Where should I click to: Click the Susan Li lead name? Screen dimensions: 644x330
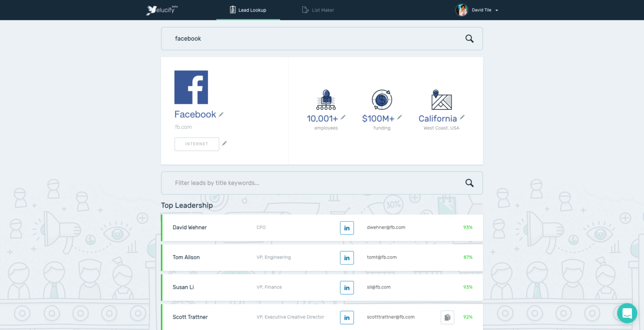click(x=183, y=287)
